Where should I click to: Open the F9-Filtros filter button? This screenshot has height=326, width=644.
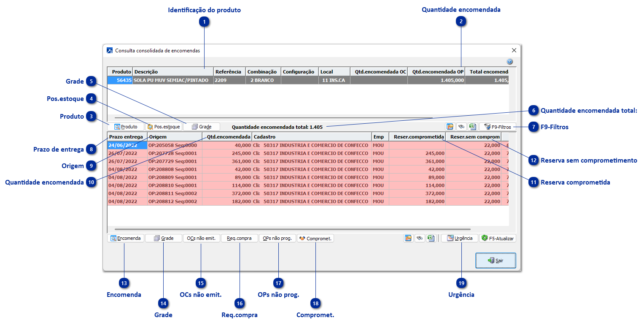coord(498,126)
